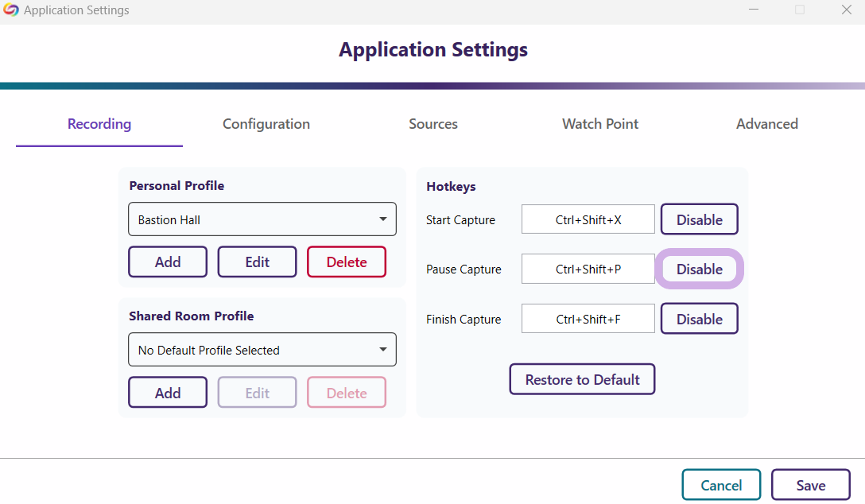Switch to the Configuration tab
The height and width of the screenshot is (504, 865).
pos(266,124)
